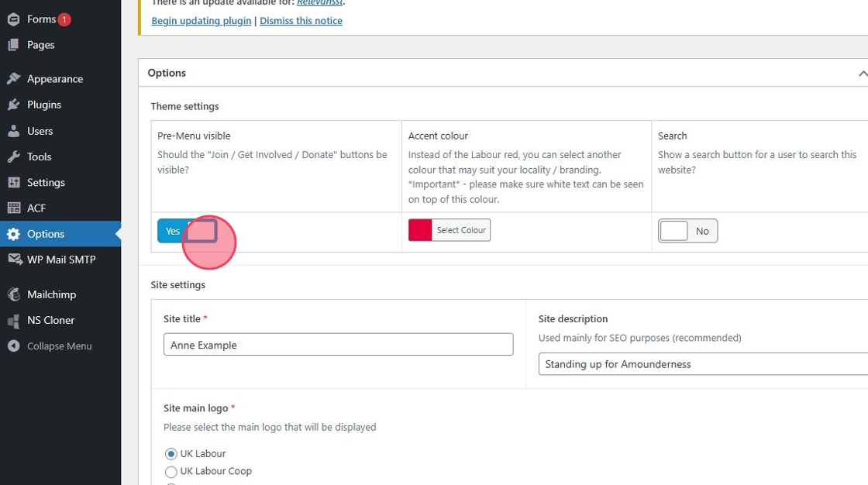Open the Settings menu item
Image resolution: width=868 pixels, height=485 pixels.
[46, 183]
